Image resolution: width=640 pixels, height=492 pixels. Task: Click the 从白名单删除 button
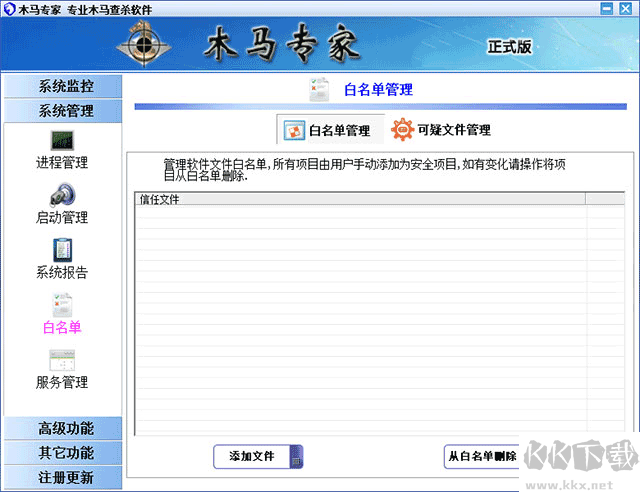click(482, 456)
